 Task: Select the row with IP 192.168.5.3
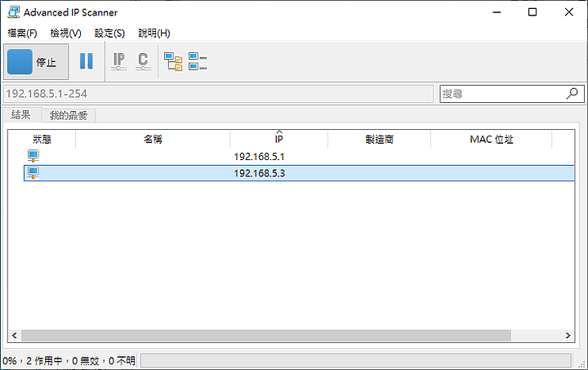coord(299,173)
